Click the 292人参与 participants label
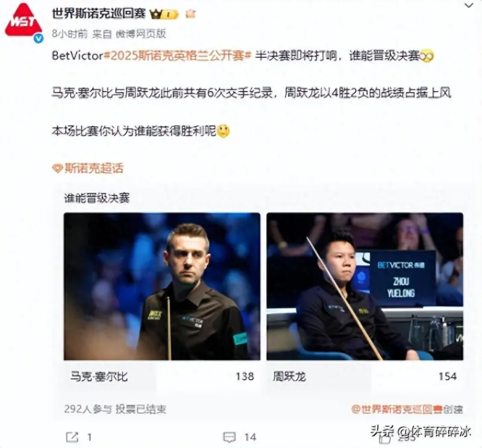482x448 pixels. (88, 409)
